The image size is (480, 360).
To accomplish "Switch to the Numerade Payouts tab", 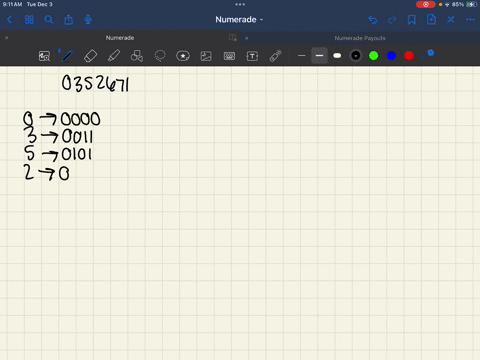I will (360, 38).
